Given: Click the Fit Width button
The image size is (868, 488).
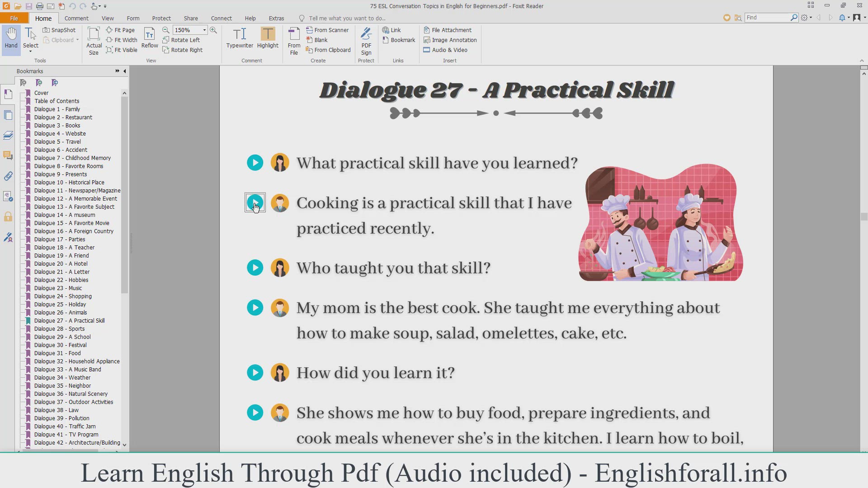Looking at the screenshot, I should [122, 40].
